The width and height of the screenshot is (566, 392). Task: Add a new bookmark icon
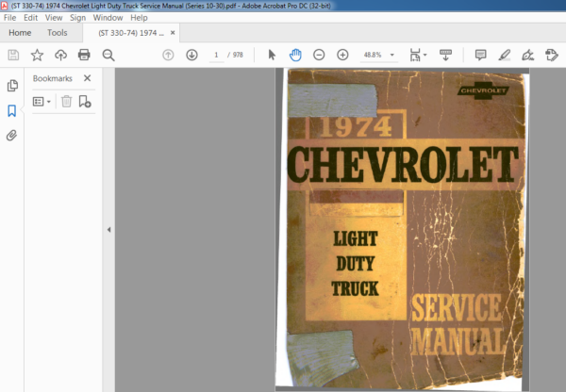[85, 102]
